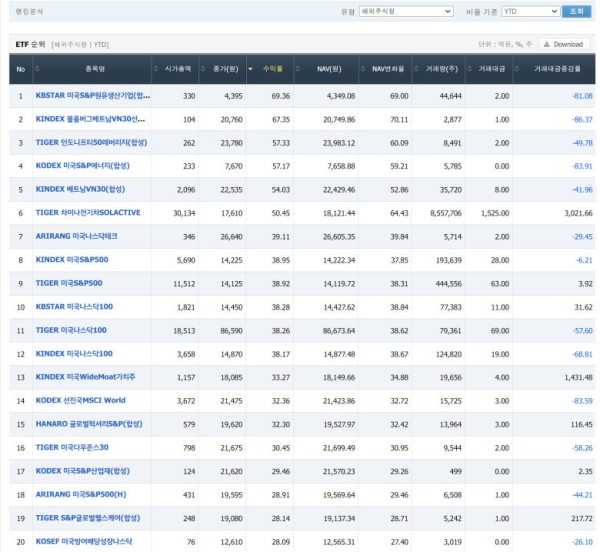The height and width of the screenshot is (552, 600).
Task: Select market cap value 18,513
Action: click(x=184, y=331)
